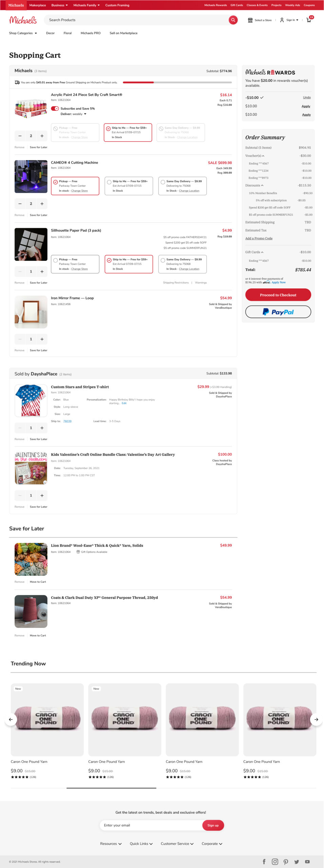
Task: Open the Shop Categories dropdown
Action: [23, 33]
